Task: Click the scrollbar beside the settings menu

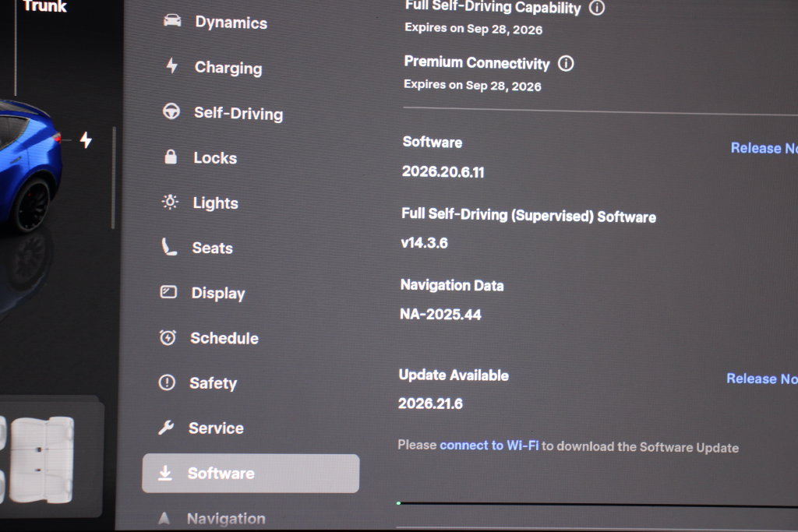Action: 114,178
